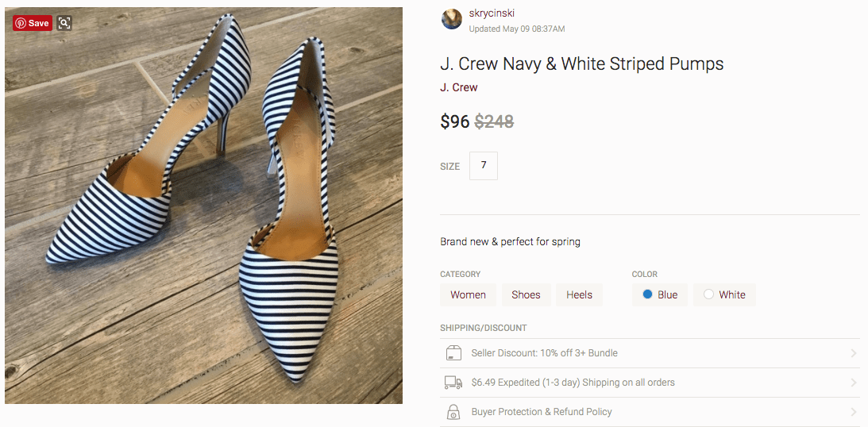Viewport: 868px width, 427px height.
Task: Expand the Seller Discount row arrow
Action: pyautogui.click(x=854, y=353)
